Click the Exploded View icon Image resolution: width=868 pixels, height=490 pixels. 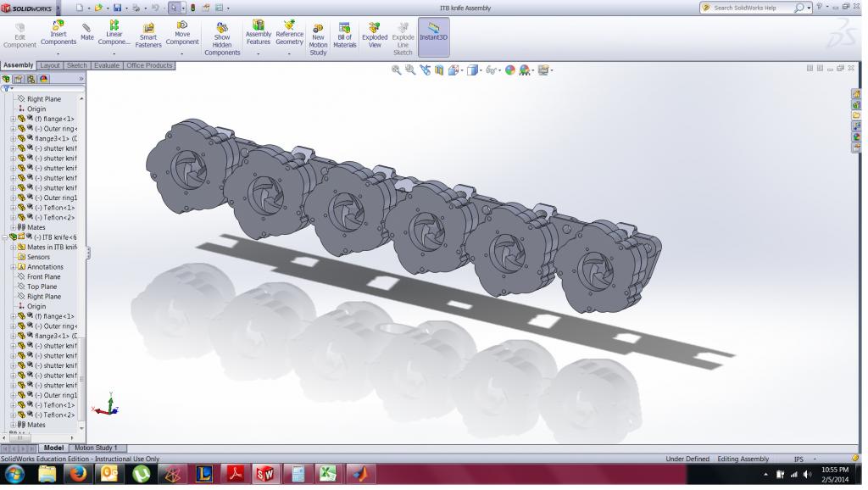(x=375, y=36)
